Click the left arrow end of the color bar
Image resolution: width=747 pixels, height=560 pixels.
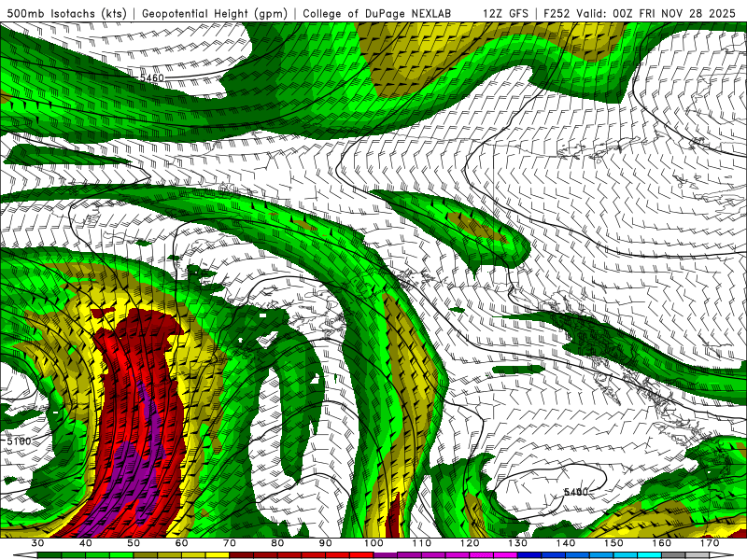tap(25, 555)
